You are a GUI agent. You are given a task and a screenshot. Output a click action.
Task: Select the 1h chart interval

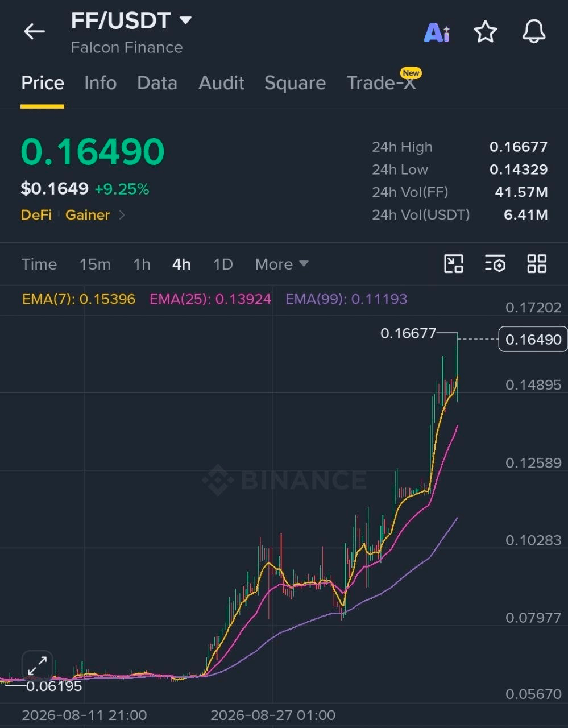coord(142,264)
